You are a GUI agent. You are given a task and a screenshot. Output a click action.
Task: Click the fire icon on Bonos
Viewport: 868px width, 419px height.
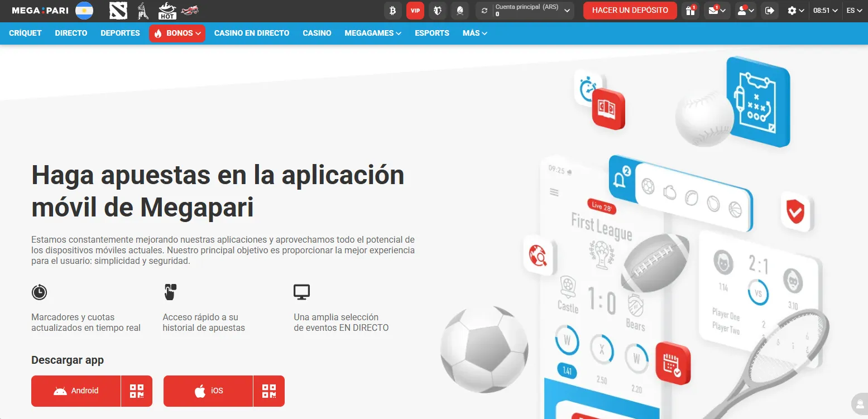pos(158,33)
